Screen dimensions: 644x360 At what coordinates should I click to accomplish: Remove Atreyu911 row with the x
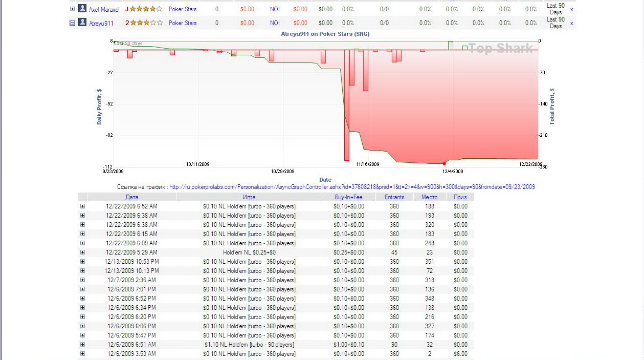click(571, 23)
